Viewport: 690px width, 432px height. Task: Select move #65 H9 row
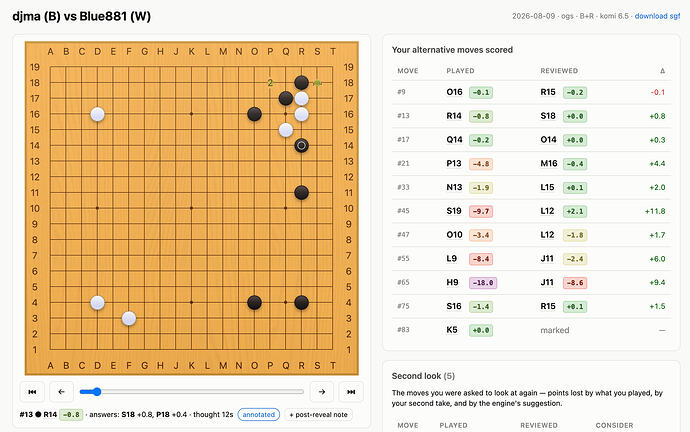pyautogui.click(x=531, y=282)
